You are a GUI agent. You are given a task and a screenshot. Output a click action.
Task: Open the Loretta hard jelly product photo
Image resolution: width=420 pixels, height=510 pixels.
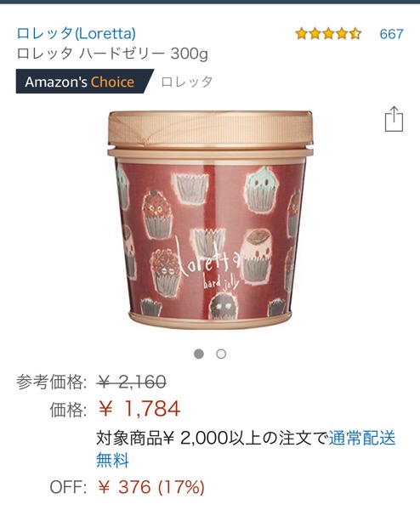click(210, 220)
